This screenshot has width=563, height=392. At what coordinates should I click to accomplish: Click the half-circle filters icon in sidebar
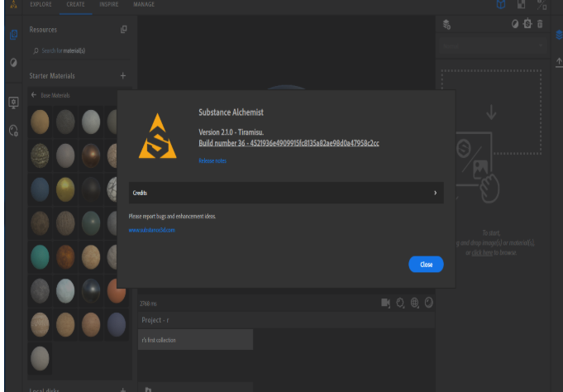(13, 63)
